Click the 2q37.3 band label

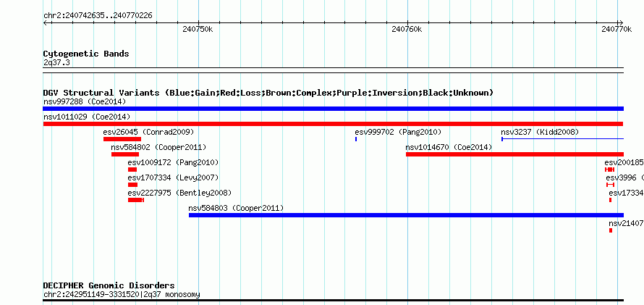(56, 62)
